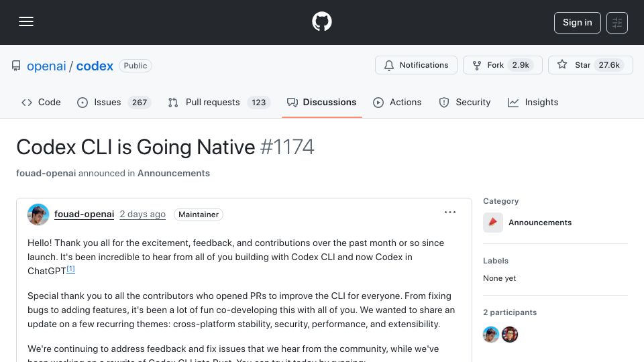Click the Star outline icon

pos(562,64)
